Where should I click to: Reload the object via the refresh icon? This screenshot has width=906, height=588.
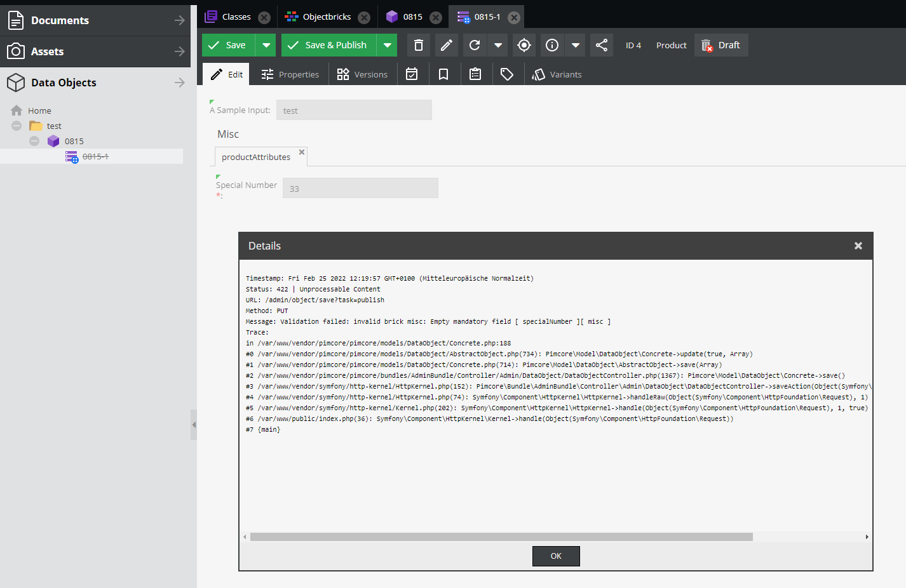[474, 45]
